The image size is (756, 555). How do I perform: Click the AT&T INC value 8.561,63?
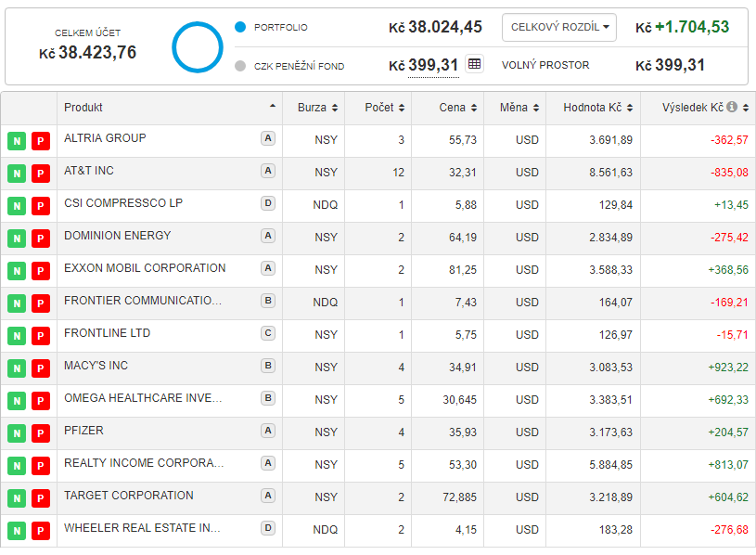pyautogui.click(x=610, y=173)
